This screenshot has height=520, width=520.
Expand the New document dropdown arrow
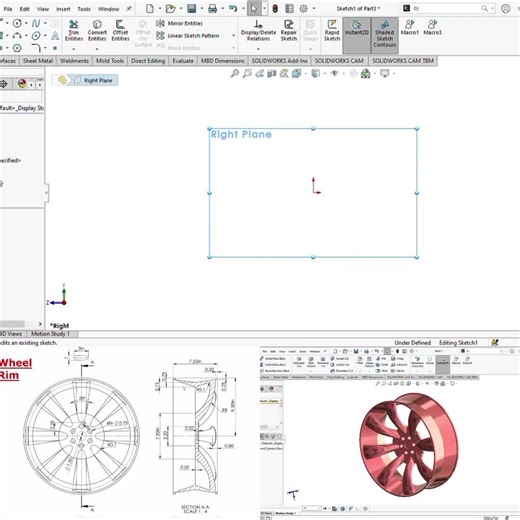tap(160, 9)
